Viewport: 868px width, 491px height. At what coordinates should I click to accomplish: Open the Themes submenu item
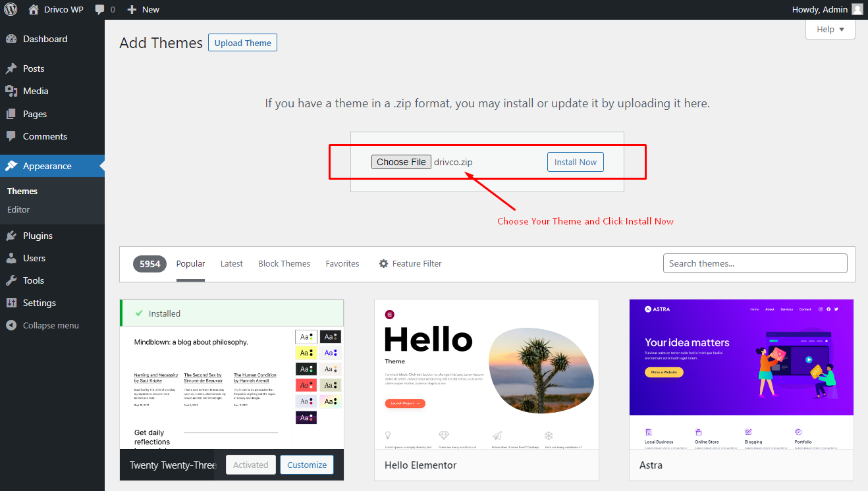(x=22, y=191)
